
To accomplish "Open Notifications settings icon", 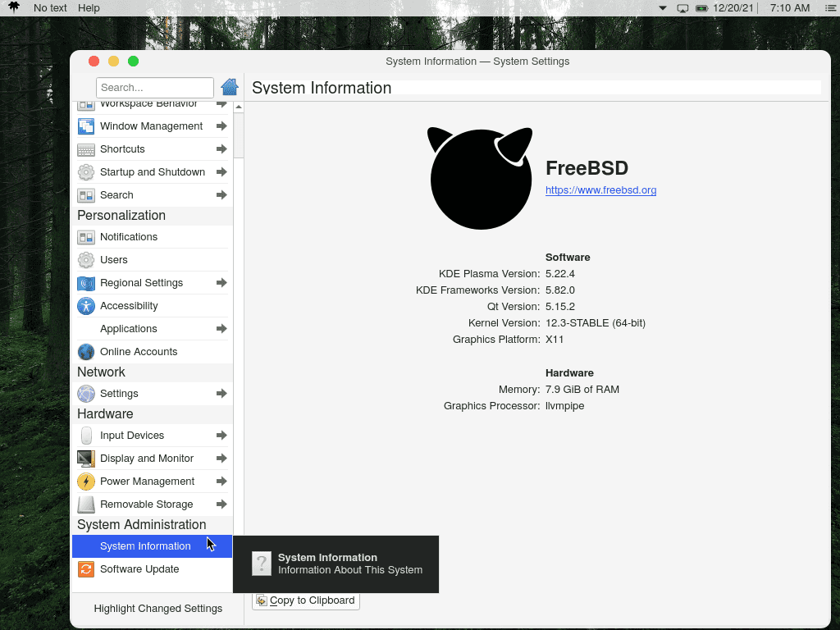I will 86,236.
